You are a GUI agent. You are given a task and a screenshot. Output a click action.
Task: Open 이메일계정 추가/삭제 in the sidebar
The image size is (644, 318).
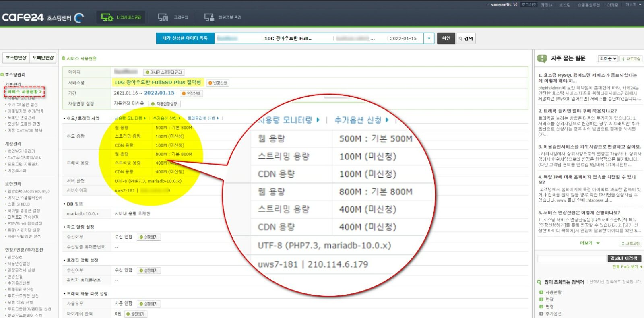tap(25, 111)
